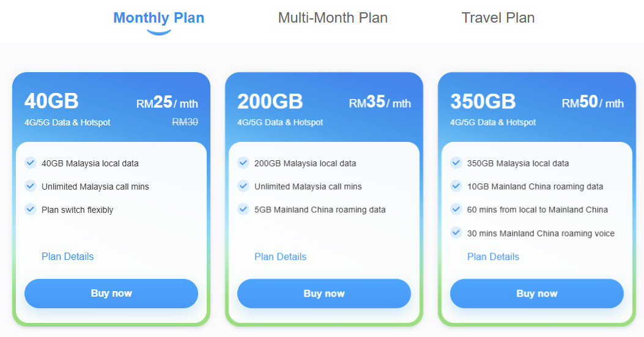Open the Multi-Month Plan tab
The width and height of the screenshot is (644, 337).
click(x=333, y=18)
